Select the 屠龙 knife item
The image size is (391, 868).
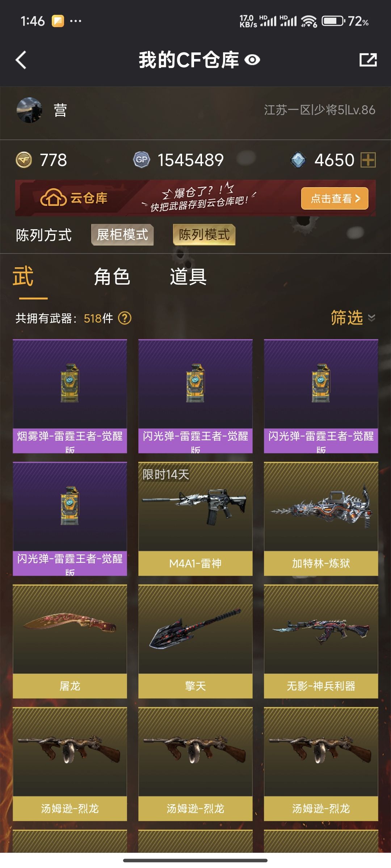pyautogui.click(x=70, y=642)
